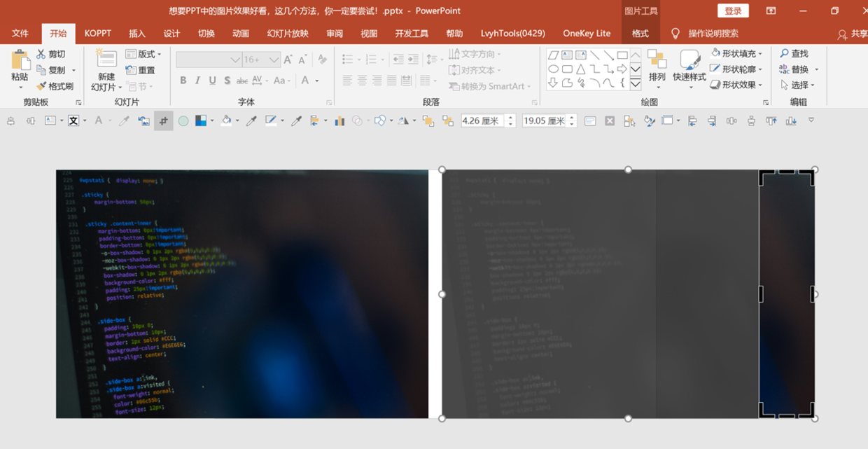This screenshot has width=868, height=449.
Task: Switch to the 设计 Design tab
Action: (171, 34)
